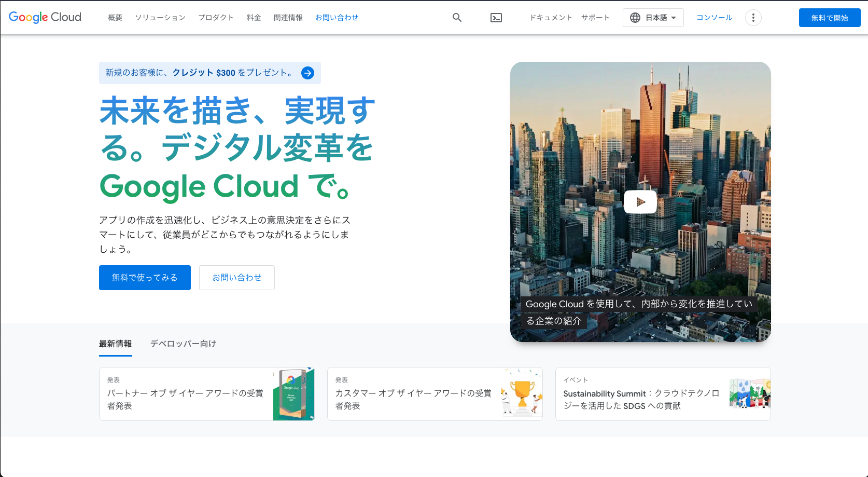Image resolution: width=868 pixels, height=477 pixels.
Task: Open Cloud Shell terminal icon
Action: tap(496, 18)
